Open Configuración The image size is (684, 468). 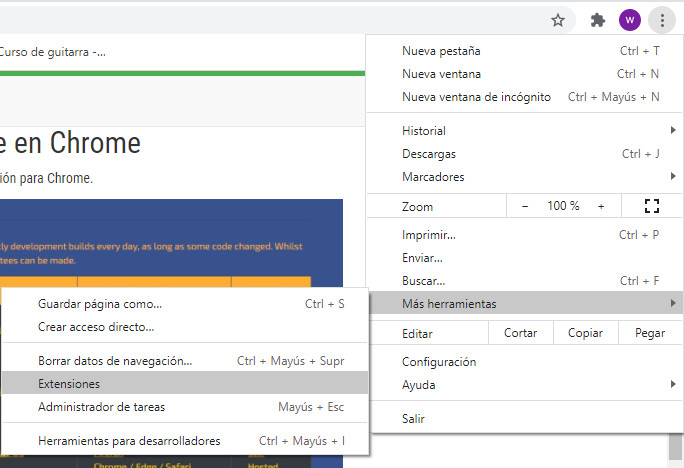click(525, 362)
